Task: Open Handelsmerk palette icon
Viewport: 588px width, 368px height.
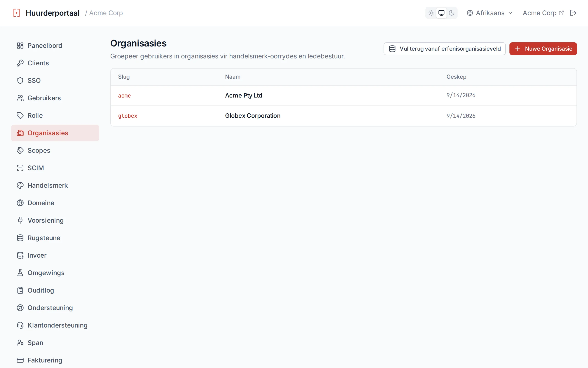Action: 20,185
